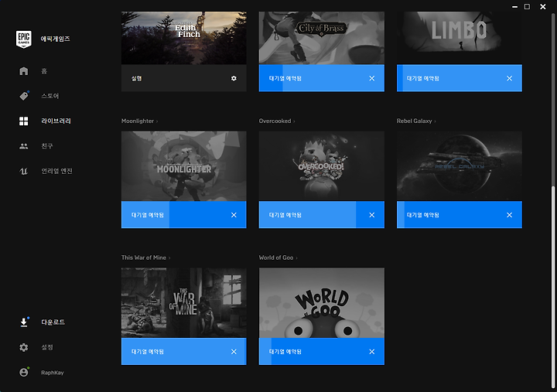This screenshot has height=392, width=557.
Task: Click the Epic Games logo icon
Action: pos(24,39)
